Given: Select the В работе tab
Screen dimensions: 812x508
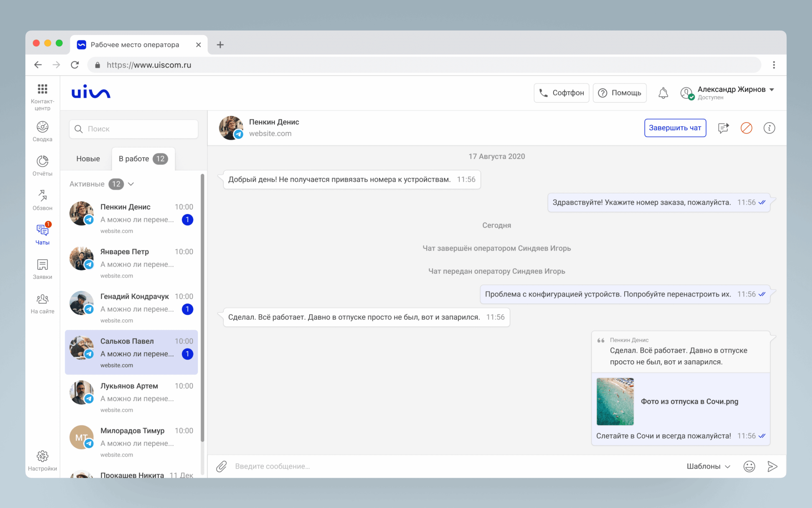Looking at the screenshot, I should (143, 159).
